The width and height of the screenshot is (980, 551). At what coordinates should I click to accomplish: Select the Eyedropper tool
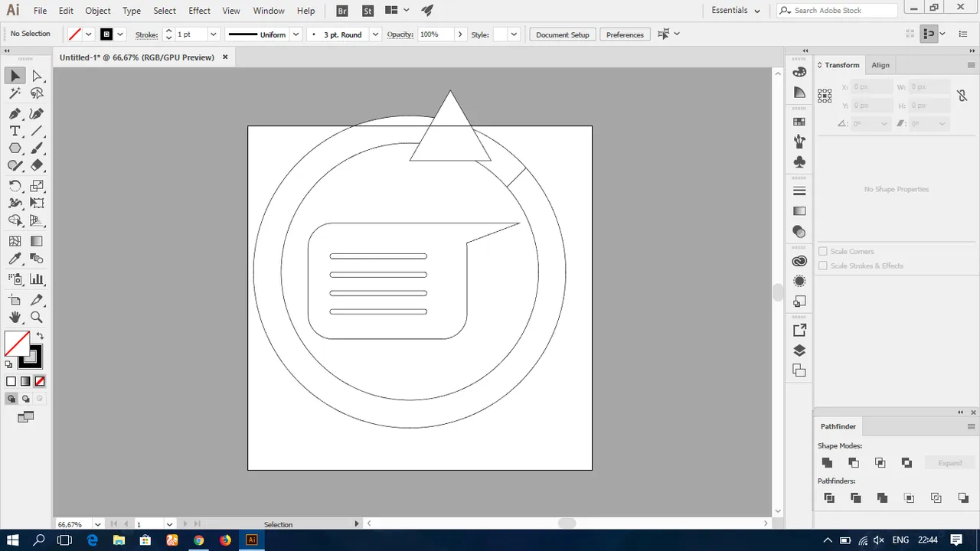tap(15, 259)
